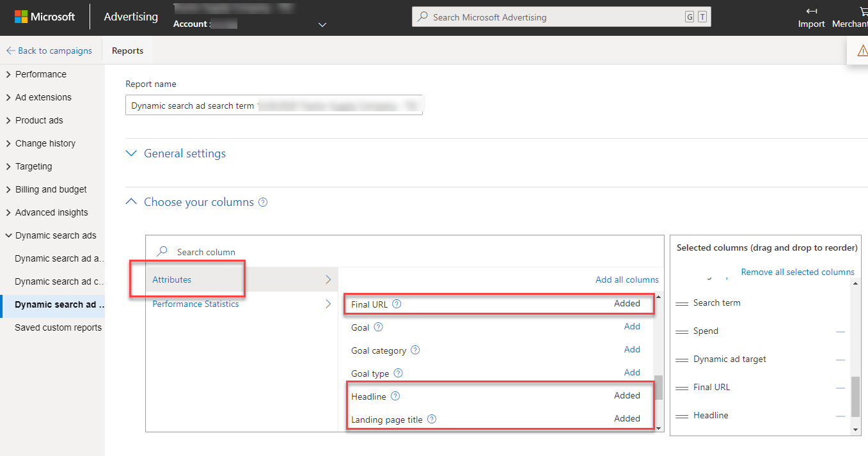Screen dimensions: 868x456
Task: Open the Final URL help icon
Action: click(x=397, y=304)
